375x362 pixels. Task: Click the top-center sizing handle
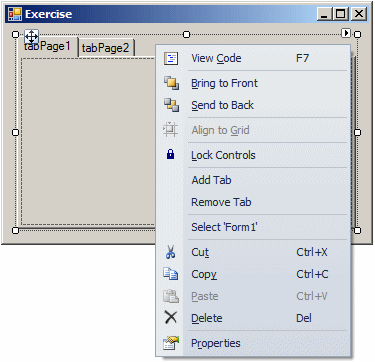(x=187, y=34)
